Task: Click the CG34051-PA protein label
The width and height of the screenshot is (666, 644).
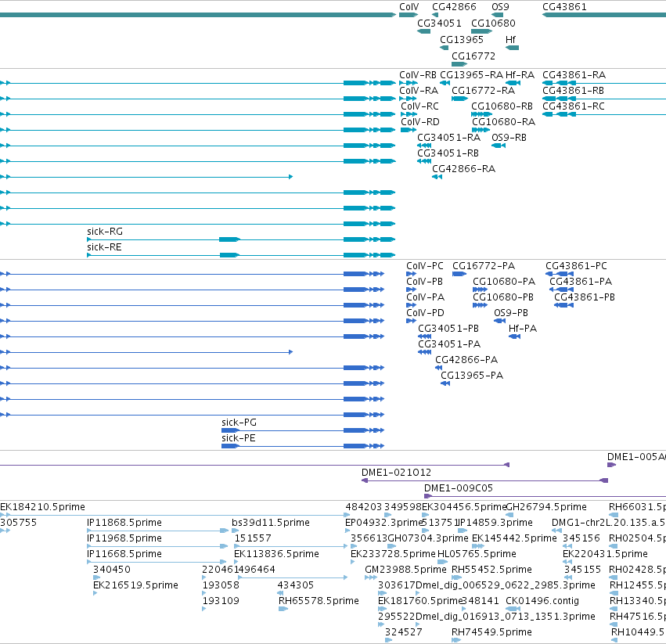Action: pos(449,345)
